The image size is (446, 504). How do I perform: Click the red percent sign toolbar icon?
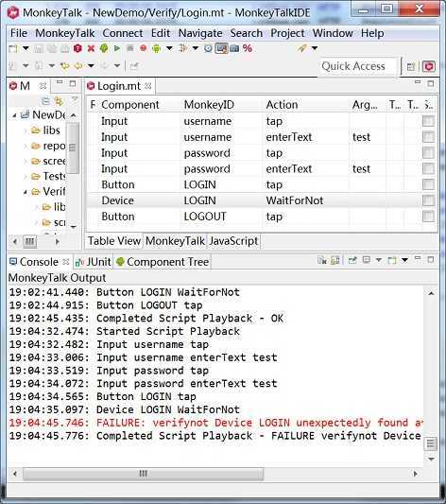tap(248, 48)
